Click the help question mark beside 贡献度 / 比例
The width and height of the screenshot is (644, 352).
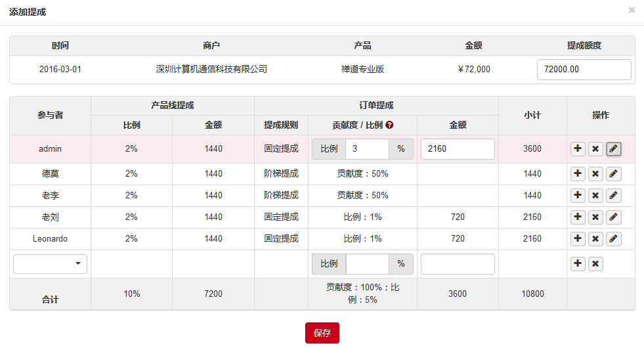(389, 125)
